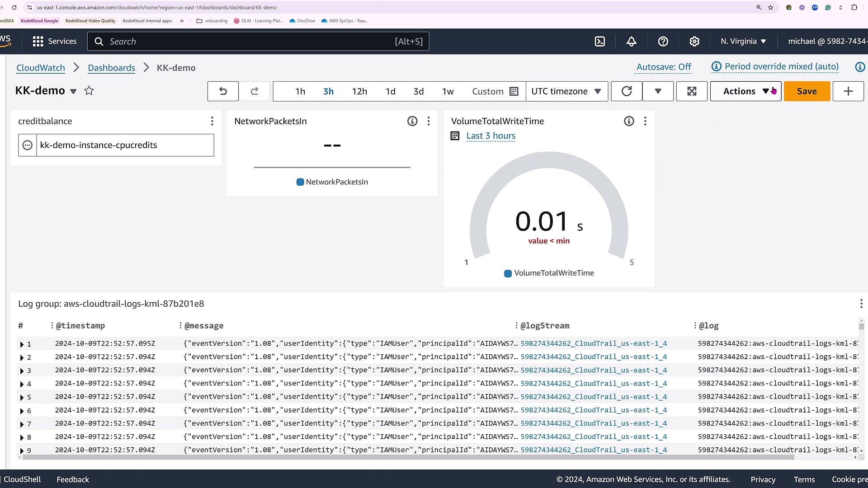The height and width of the screenshot is (488, 868).
Task: Select the 12h time range
Action: [x=359, y=91]
